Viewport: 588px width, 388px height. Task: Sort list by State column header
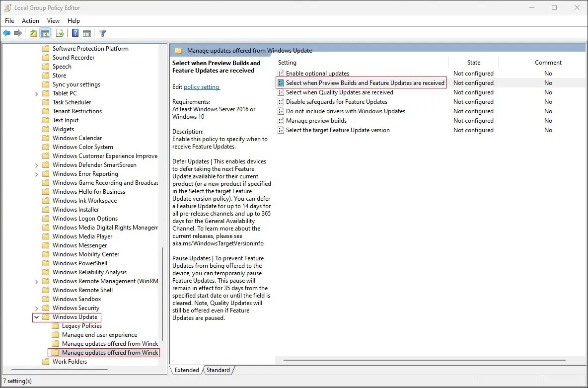point(473,63)
